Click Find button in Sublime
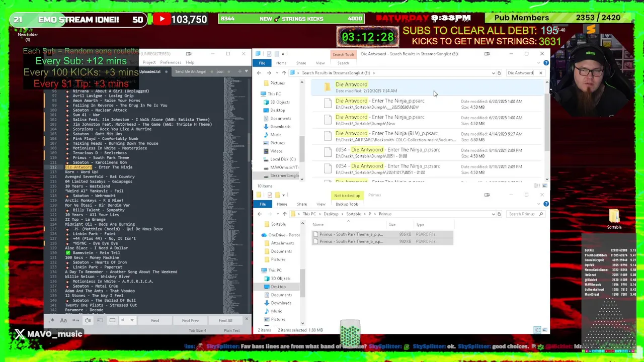644x362 pixels. point(155,320)
